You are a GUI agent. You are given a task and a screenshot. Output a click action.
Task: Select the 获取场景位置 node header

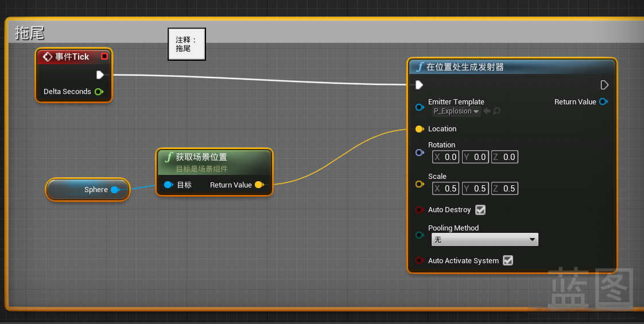(x=214, y=162)
